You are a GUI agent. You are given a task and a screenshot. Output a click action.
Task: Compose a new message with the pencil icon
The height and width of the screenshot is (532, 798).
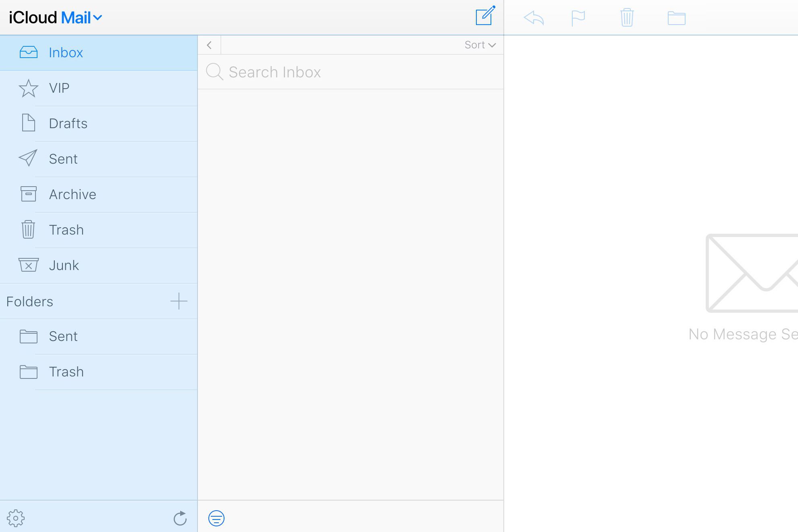click(485, 16)
